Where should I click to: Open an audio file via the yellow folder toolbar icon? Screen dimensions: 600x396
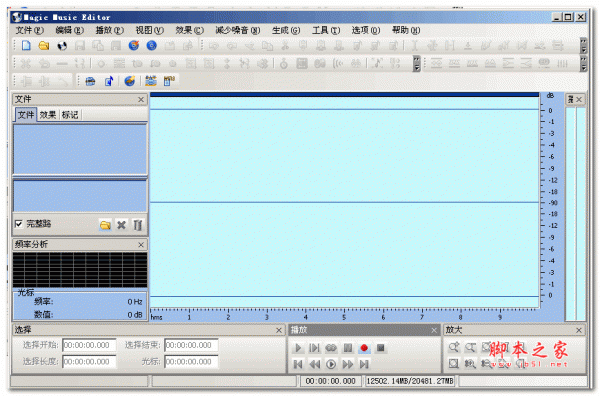[44, 46]
